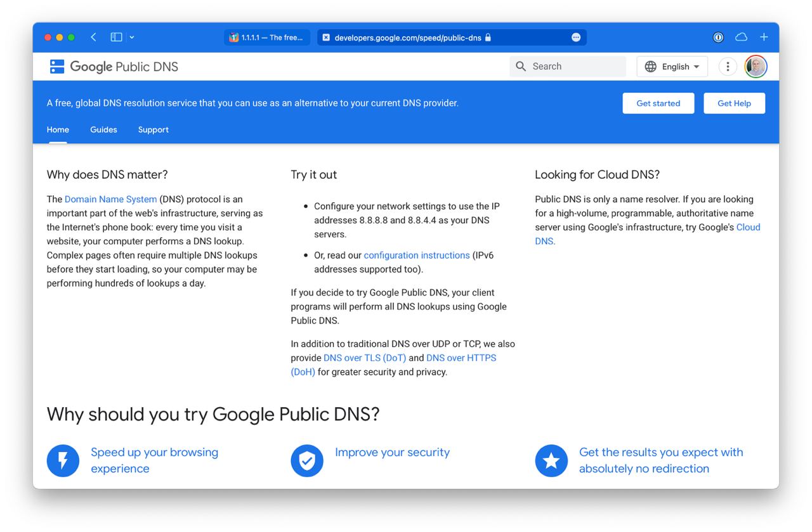
Task: Open the 1Password extension icon
Action: [718, 37]
